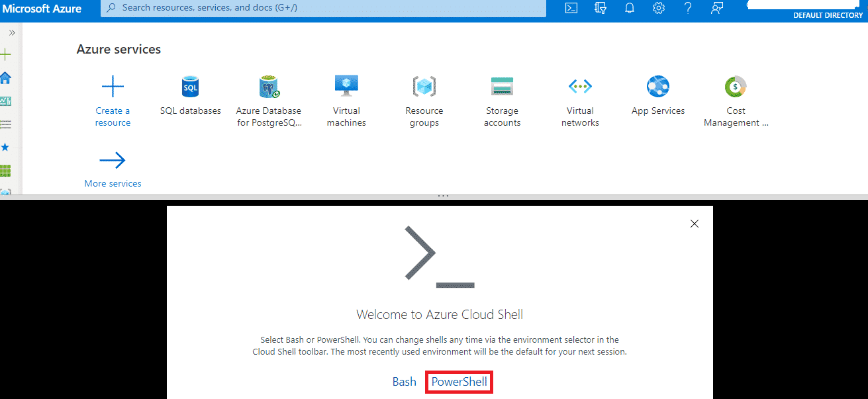Expand the left sidebar with double chevron
868x399 pixels.
11,32
